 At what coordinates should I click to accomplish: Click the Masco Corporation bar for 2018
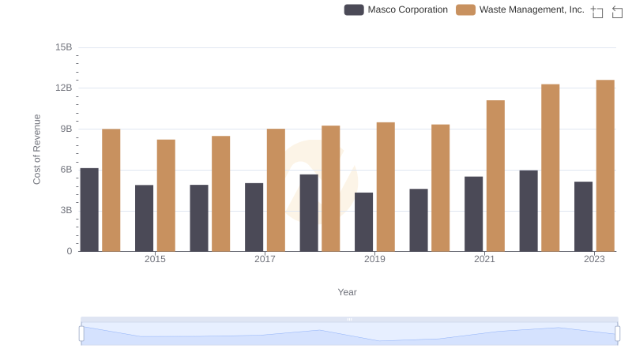tap(309, 213)
